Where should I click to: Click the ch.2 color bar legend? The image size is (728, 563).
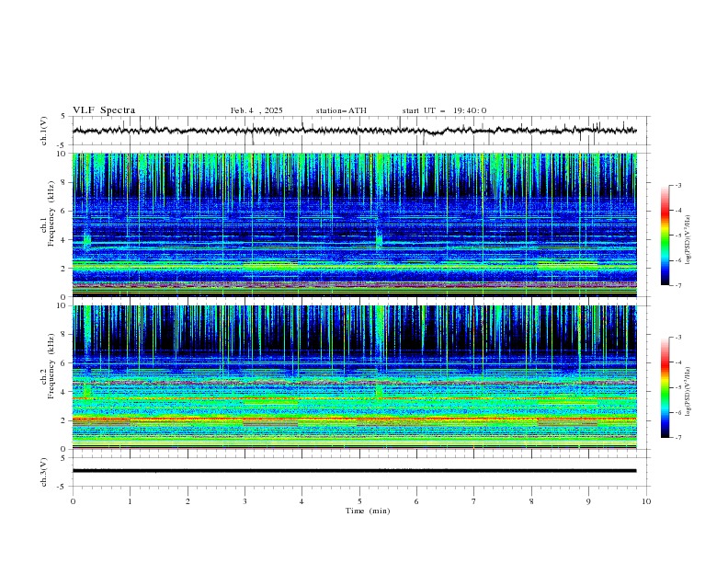tap(665, 387)
